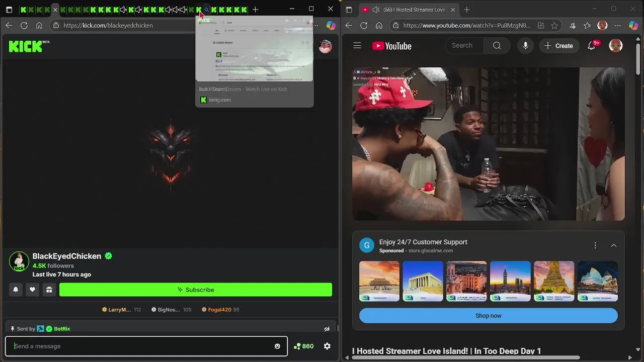Open the Kick user avatar menu
This screenshot has width=644, height=362.
click(326, 46)
